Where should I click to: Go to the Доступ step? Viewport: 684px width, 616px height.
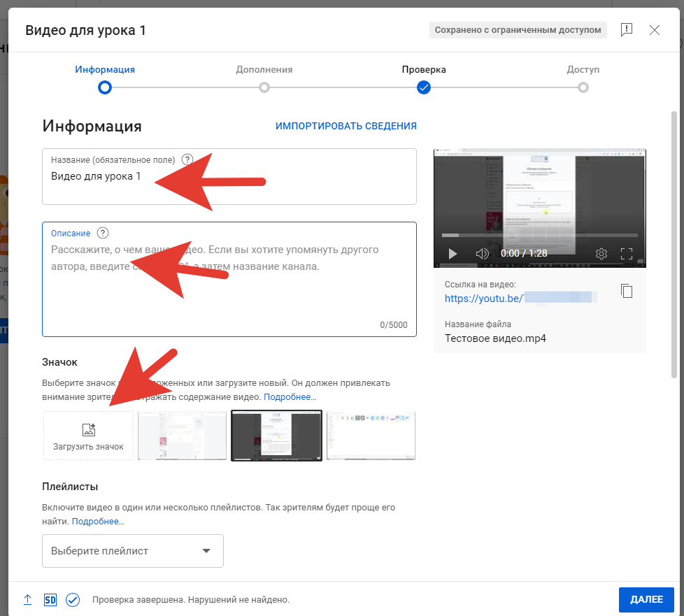click(x=583, y=80)
